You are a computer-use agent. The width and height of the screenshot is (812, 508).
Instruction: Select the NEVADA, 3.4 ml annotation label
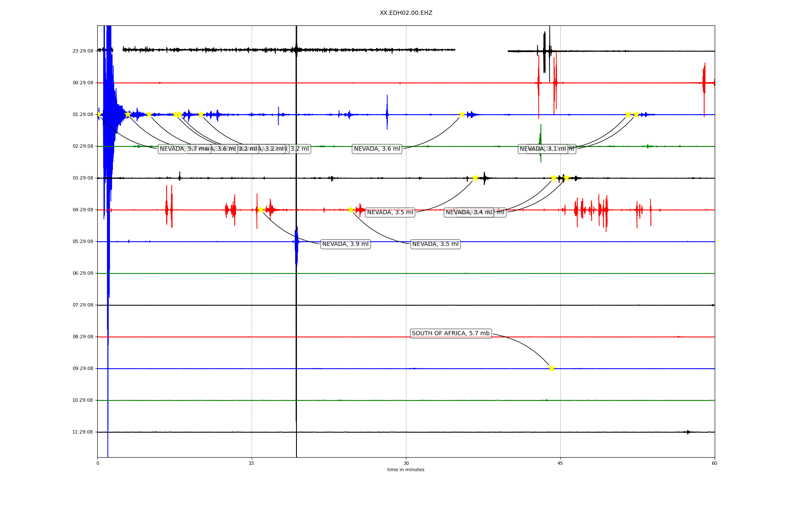469,213
